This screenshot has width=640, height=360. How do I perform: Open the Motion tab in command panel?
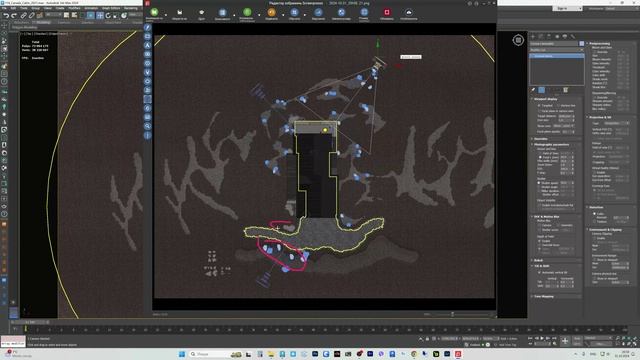tap(557, 36)
